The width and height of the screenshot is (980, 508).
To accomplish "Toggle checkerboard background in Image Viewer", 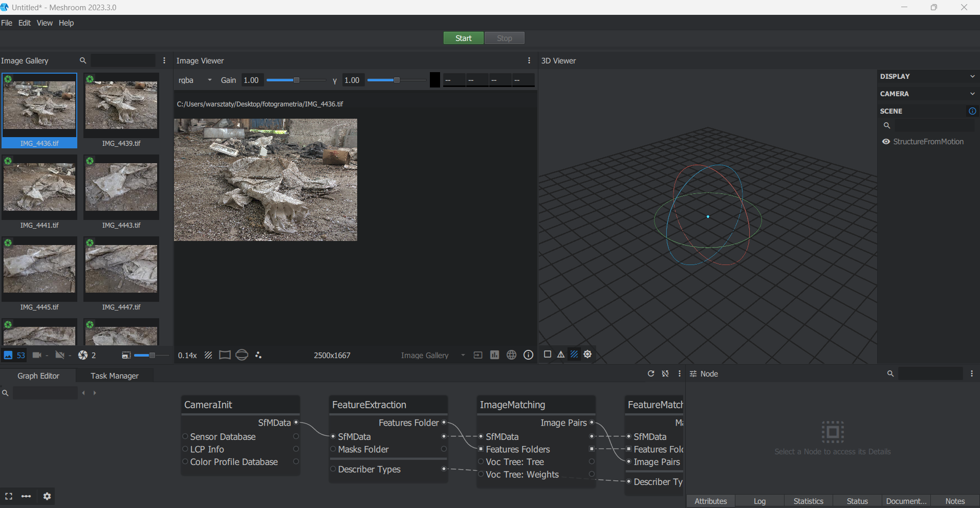I will point(208,355).
